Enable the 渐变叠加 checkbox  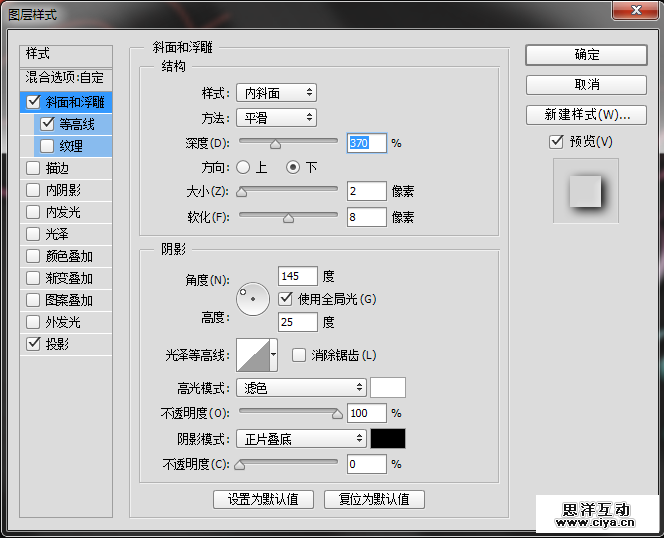pyautogui.click(x=33, y=278)
